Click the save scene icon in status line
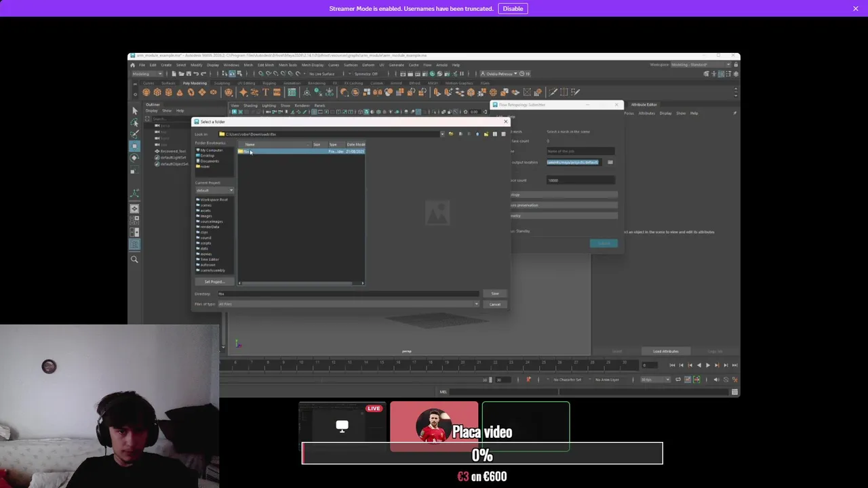The width and height of the screenshot is (868, 488). click(188, 74)
